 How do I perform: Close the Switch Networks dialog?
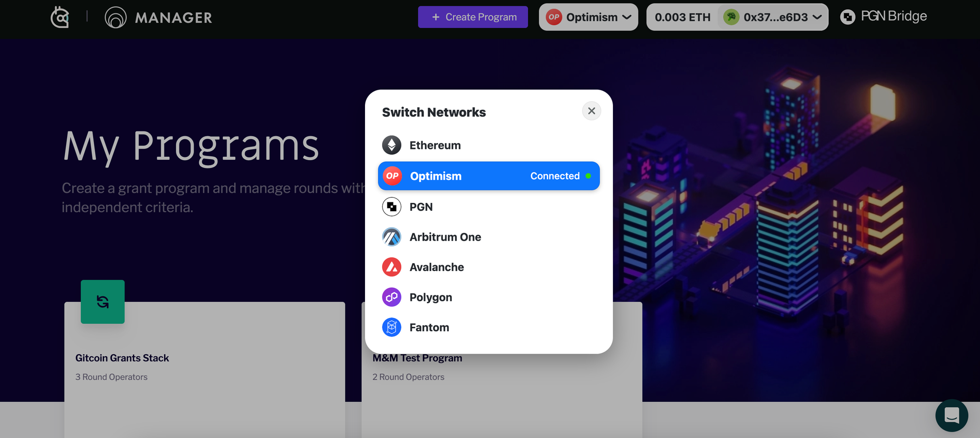(591, 111)
